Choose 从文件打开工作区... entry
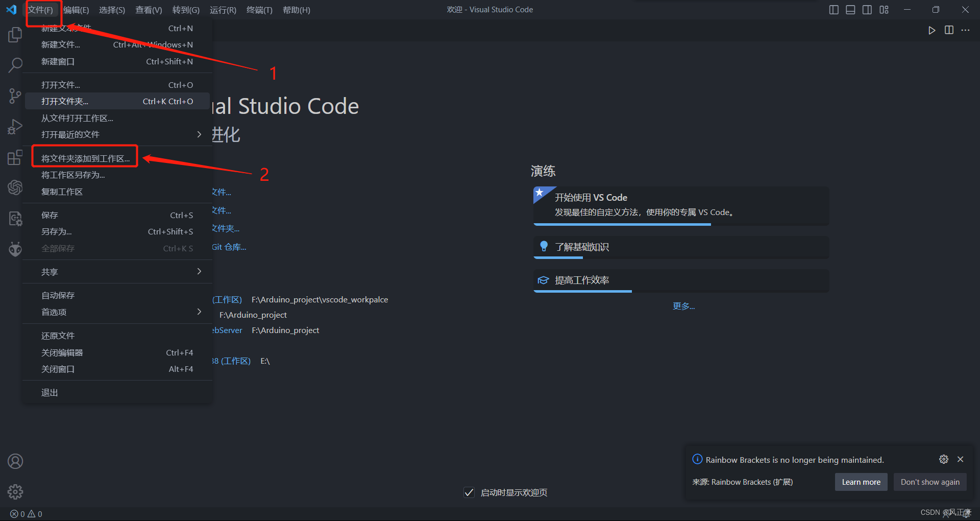This screenshot has height=521, width=980. coord(117,118)
